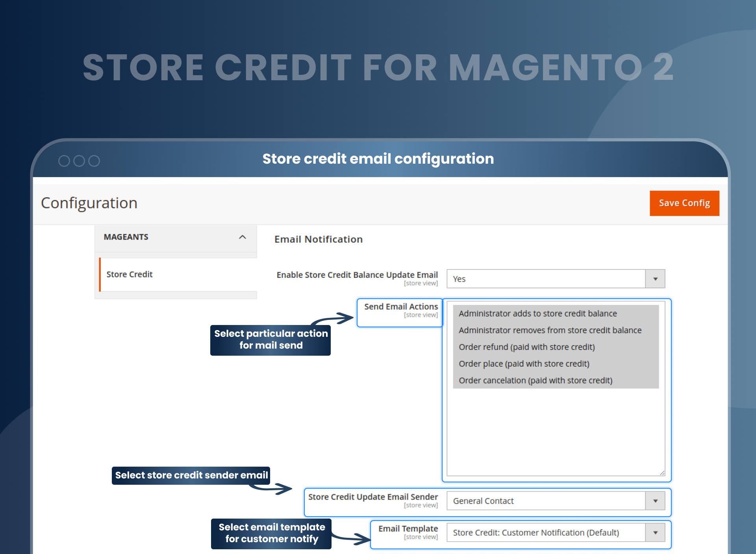This screenshot has height=554, width=756.
Task: Click the Send Email Actions label
Action: [401, 307]
